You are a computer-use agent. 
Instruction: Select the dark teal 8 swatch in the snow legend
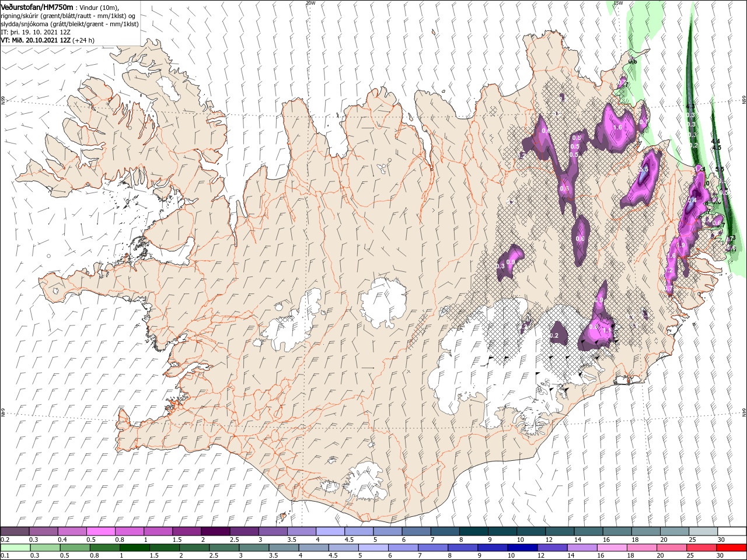pyautogui.click(x=473, y=531)
